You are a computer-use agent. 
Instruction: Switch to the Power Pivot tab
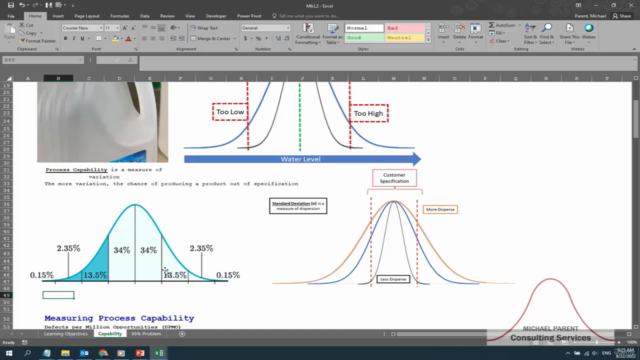pos(249,16)
